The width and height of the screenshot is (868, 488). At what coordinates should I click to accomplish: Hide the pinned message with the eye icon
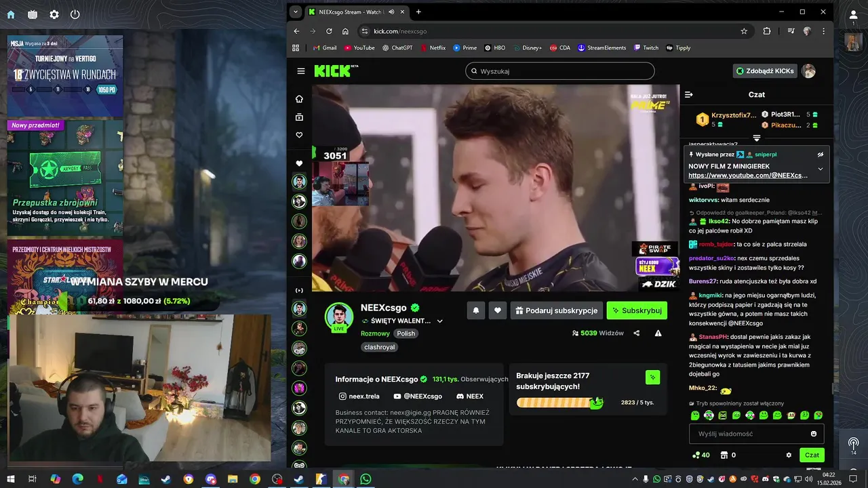click(820, 155)
